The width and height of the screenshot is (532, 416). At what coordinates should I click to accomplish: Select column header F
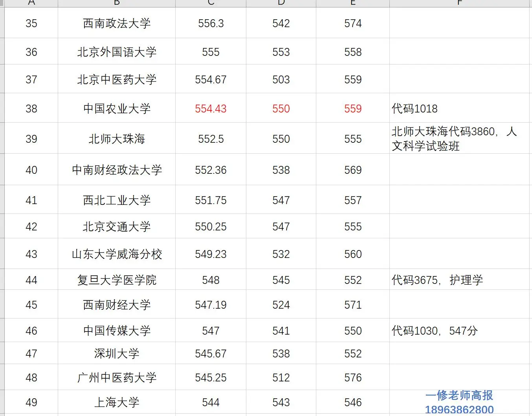coord(459,3)
